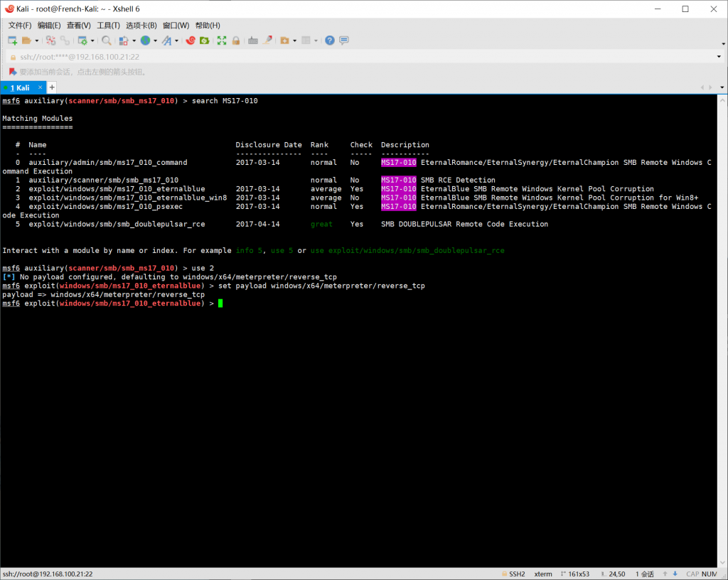Click the blue download arrow in status bar
The width and height of the screenshot is (728, 580).
click(x=675, y=574)
